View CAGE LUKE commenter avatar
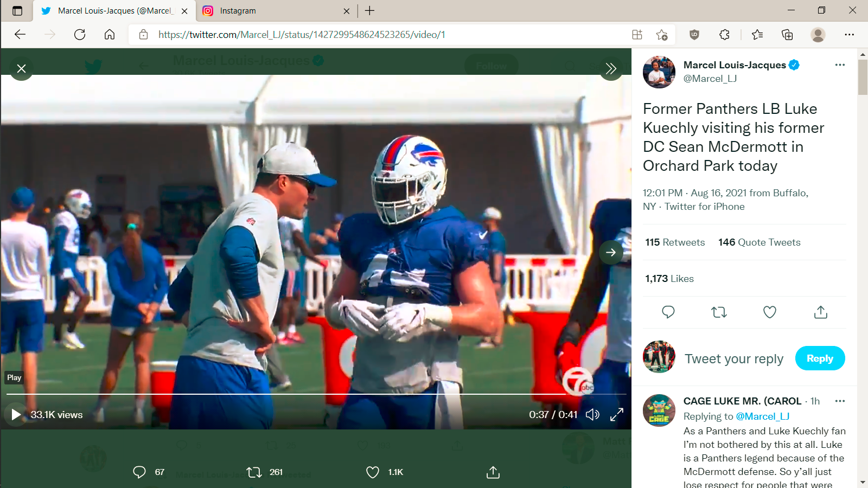 [659, 410]
